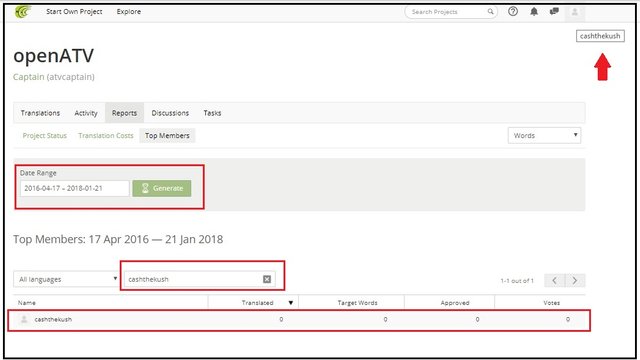Image resolution: width=640 pixels, height=360 pixels.
Task: Click the Target Words column header
Action: (357, 303)
